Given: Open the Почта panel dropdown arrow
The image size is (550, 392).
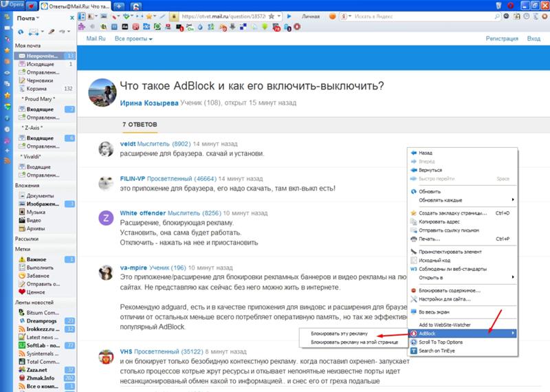Looking at the screenshot, I should coord(38,19).
